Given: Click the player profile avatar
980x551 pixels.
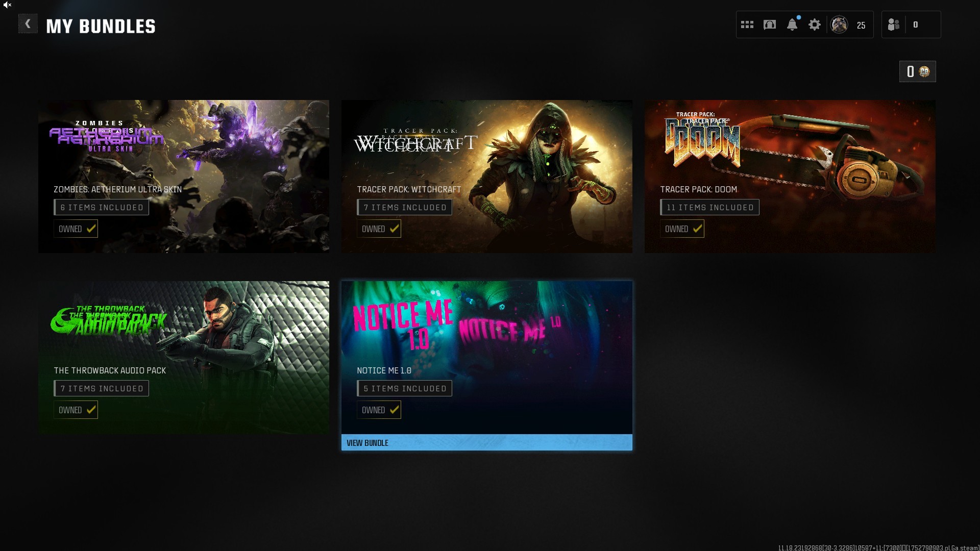Looking at the screenshot, I should click(x=839, y=24).
